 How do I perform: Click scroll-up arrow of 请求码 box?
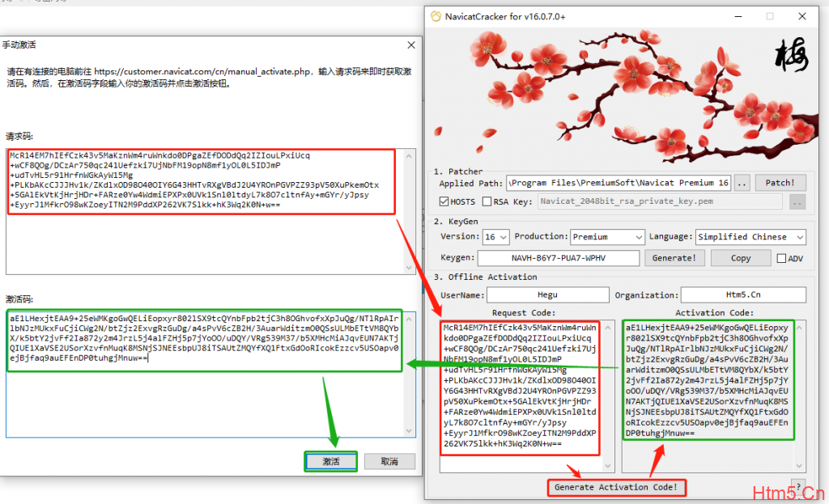(x=409, y=156)
